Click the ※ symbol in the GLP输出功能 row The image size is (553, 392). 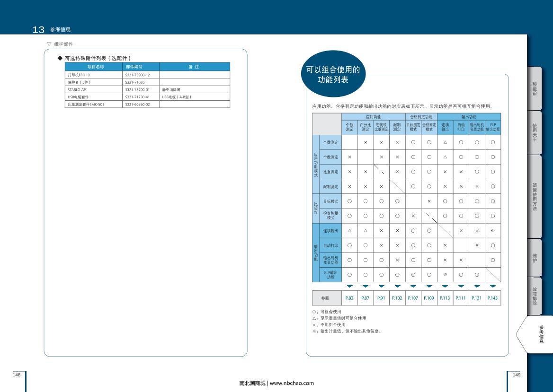(445, 274)
